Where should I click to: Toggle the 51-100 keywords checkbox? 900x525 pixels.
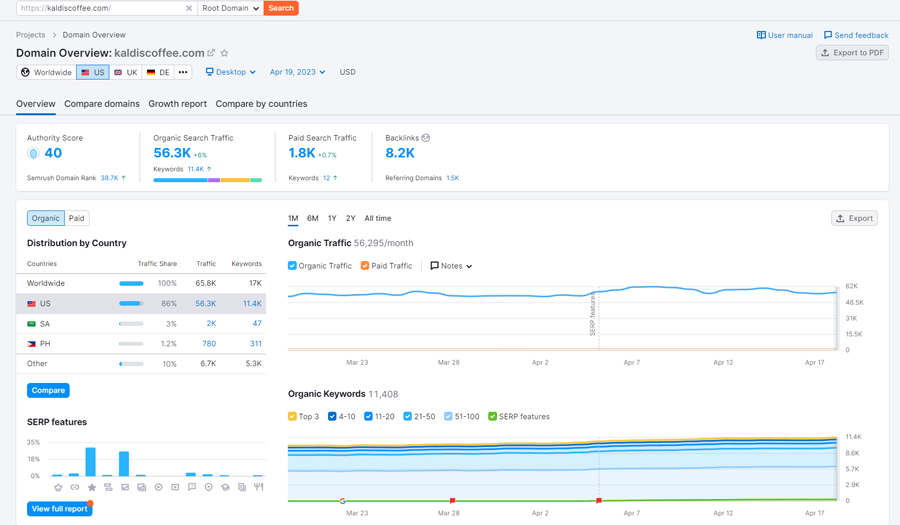448,417
